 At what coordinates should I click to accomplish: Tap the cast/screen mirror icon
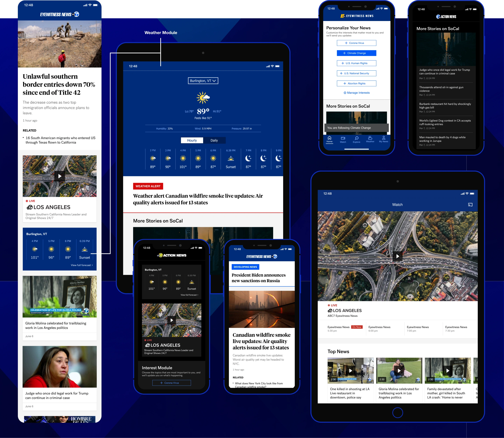pyautogui.click(x=470, y=205)
